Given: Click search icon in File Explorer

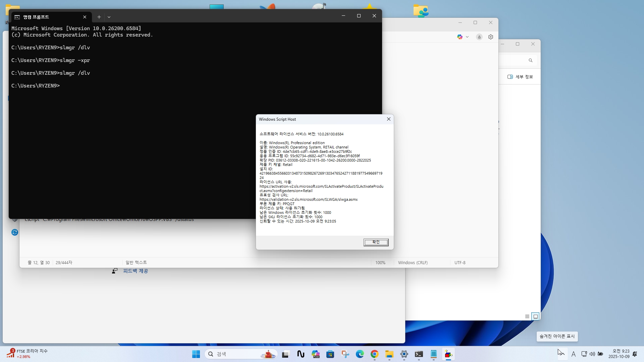Looking at the screenshot, I should (x=531, y=60).
